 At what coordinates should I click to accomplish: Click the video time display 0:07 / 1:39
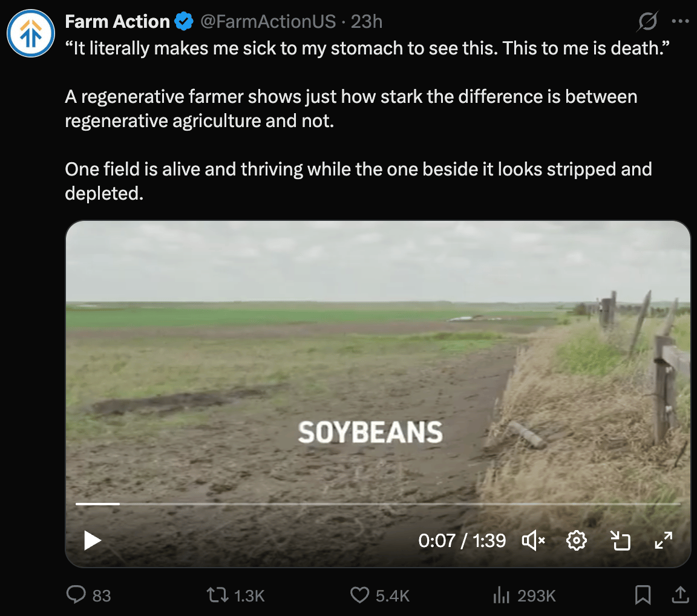click(x=462, y=540)
